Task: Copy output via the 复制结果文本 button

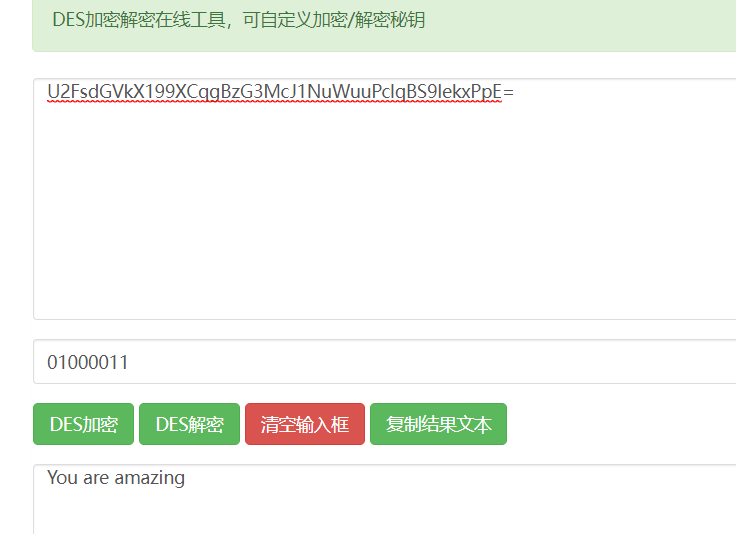Action: pyautogui.click(x=438, y=424)
